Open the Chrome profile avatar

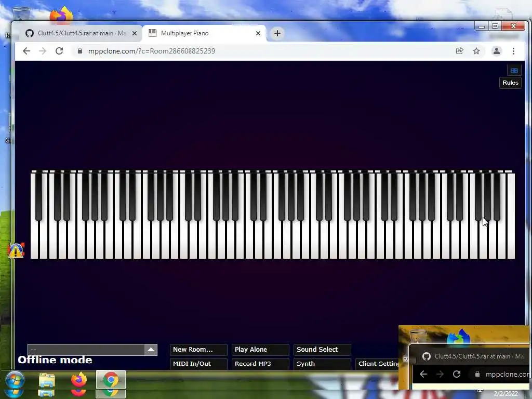pos(496,51)
